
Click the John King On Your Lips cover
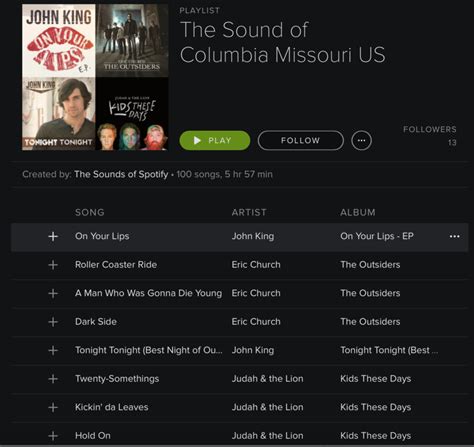(x=59, y=41)
